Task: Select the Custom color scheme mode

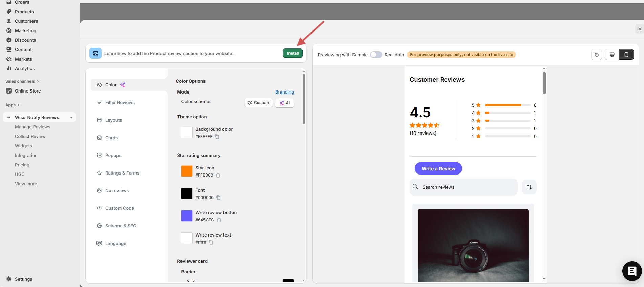Action: (258, 103)
